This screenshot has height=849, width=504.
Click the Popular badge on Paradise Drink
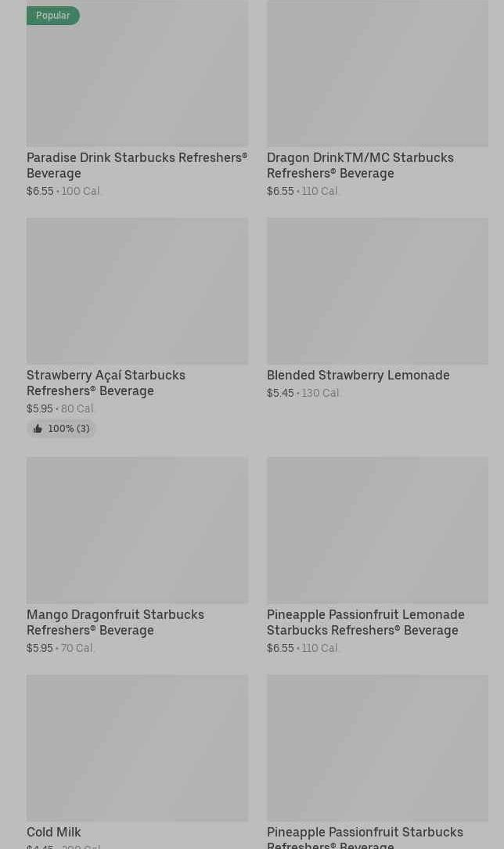coord(53,15)
